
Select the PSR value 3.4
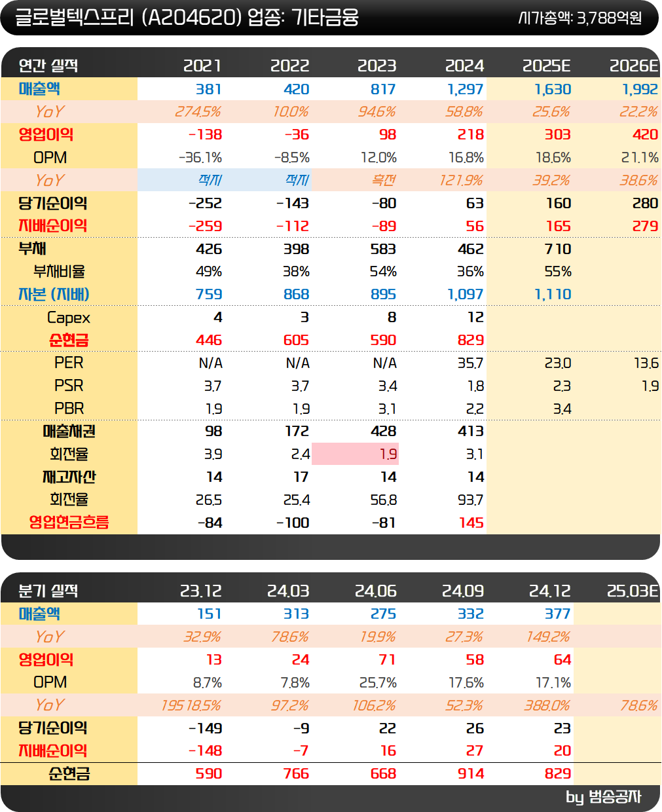pyautogui.click(x=387, y=386)
